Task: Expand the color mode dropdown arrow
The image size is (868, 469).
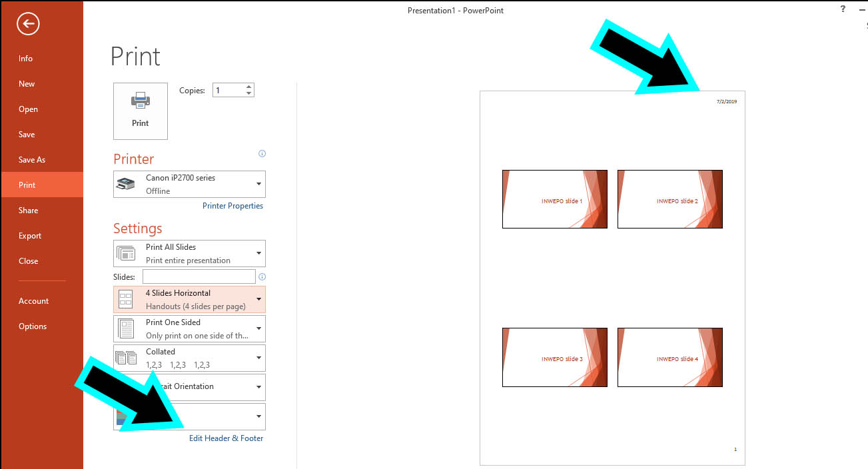Action: [258, 416]
